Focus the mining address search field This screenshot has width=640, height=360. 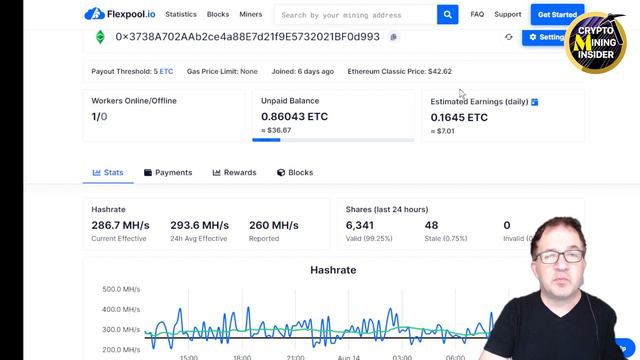point(356,15)
